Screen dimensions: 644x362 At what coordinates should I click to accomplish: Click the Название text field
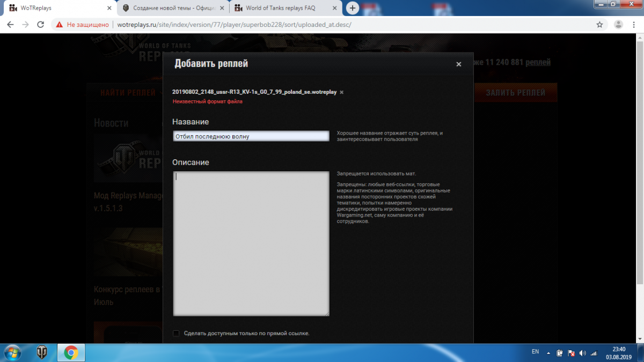(251, 136)
